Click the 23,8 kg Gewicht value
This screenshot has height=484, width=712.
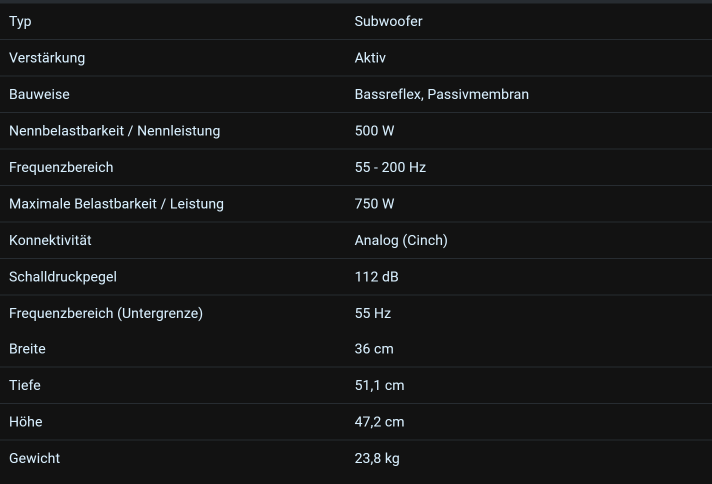377,458
